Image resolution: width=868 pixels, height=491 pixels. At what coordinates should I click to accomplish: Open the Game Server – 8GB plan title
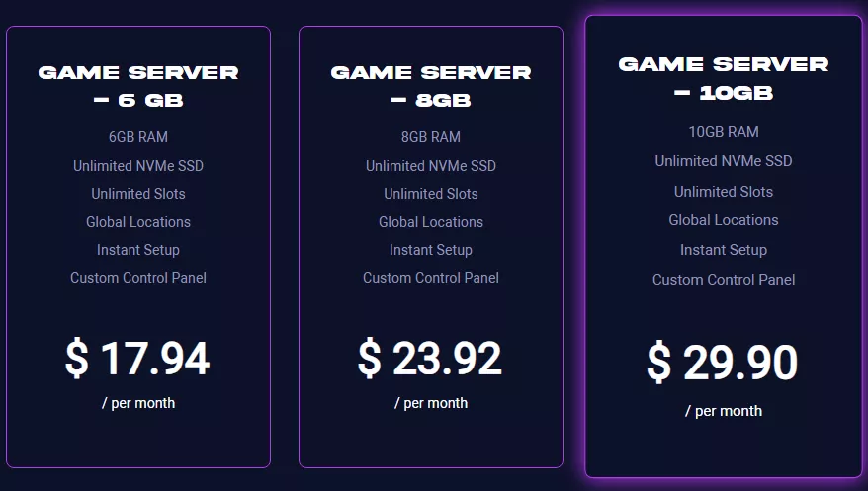[431, 86]
